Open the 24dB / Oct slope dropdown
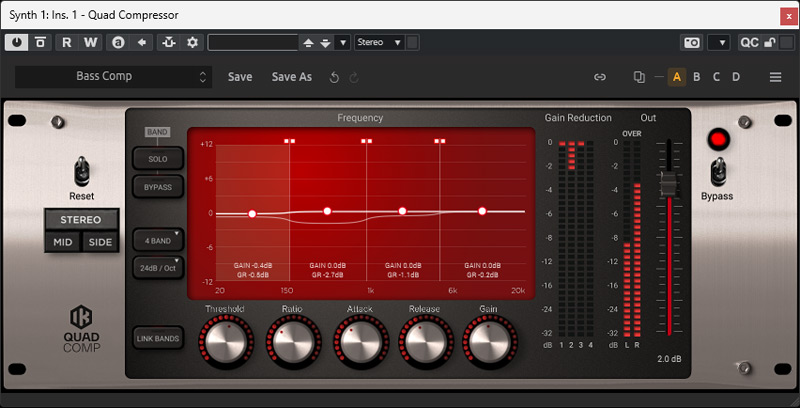Image resolution: width=800 pixels, height=408 pixels. tap(157, 267)
